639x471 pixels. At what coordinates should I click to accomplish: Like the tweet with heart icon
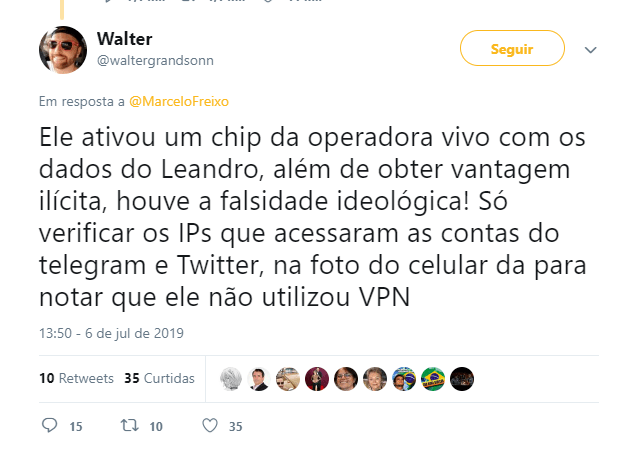pyautogui.click(x=210, y=426)
